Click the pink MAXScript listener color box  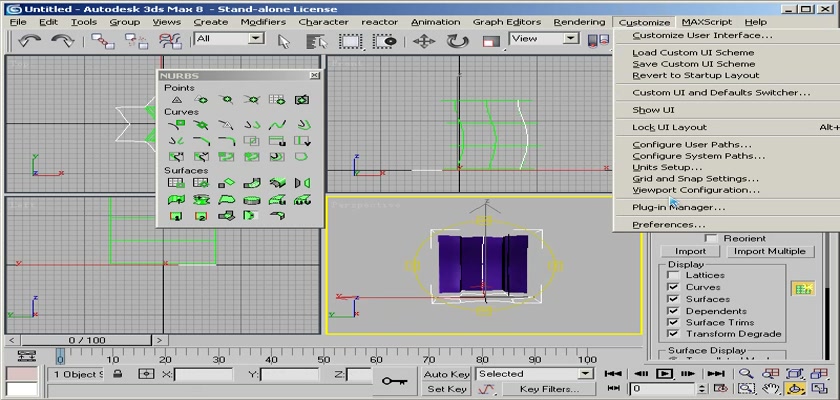click(22, 373)
